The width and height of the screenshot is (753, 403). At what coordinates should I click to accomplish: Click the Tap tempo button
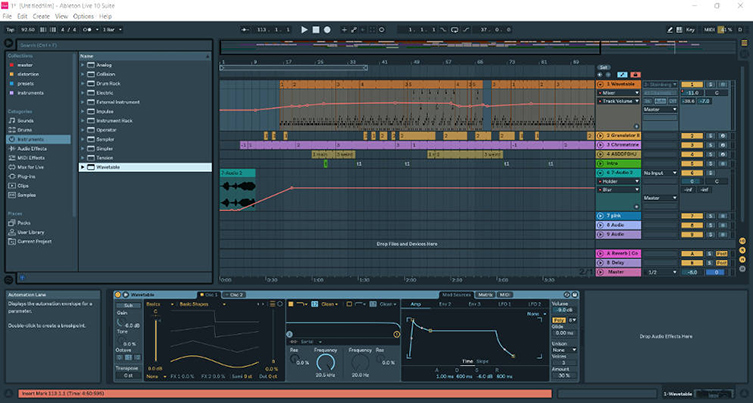tap(10, 30)
